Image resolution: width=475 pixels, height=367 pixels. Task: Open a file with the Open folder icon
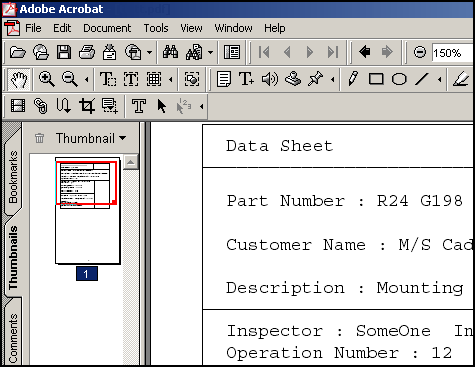pyautogui.click(x=18, y=52)
